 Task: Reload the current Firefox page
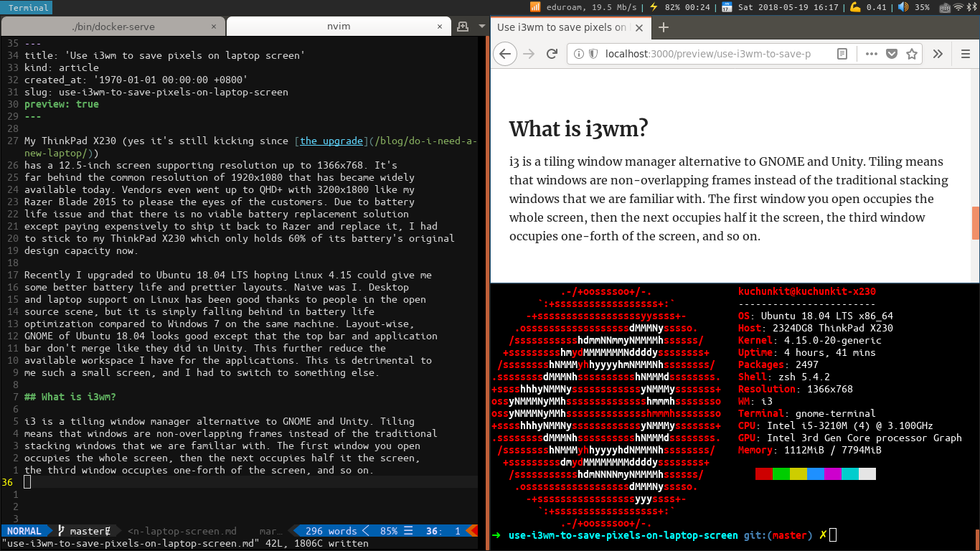[552, 54]
